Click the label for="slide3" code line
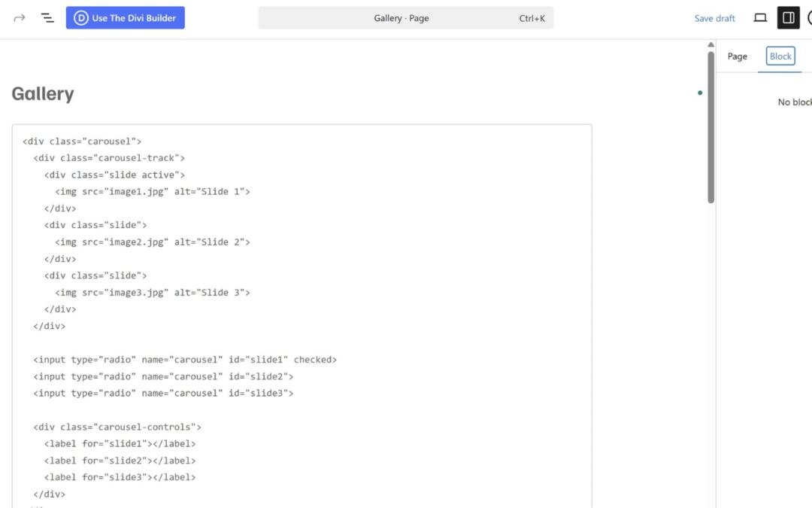This screenshot has height=508, width=812. 120,477
